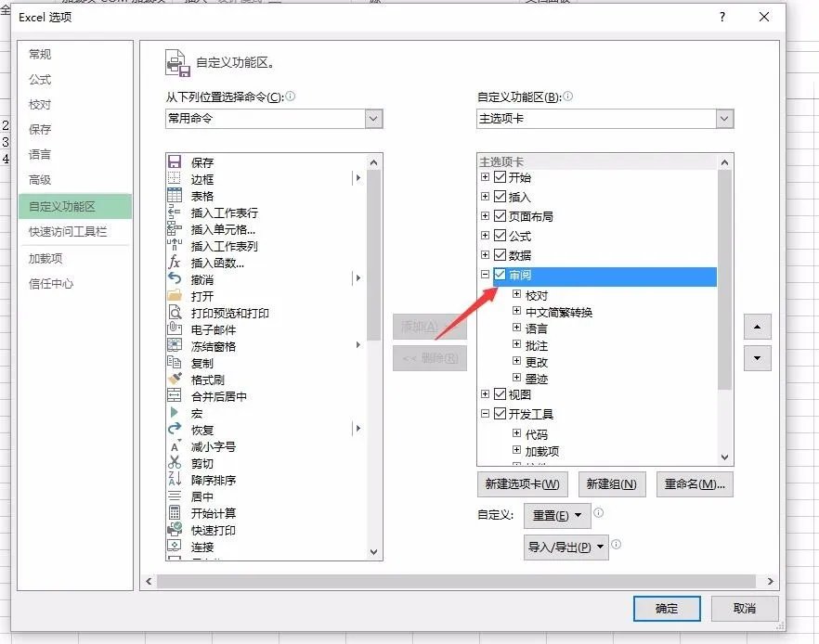Click the 降序排序 command icon
This screenshot has height=644, width=819.
click(x=176, y=480)
